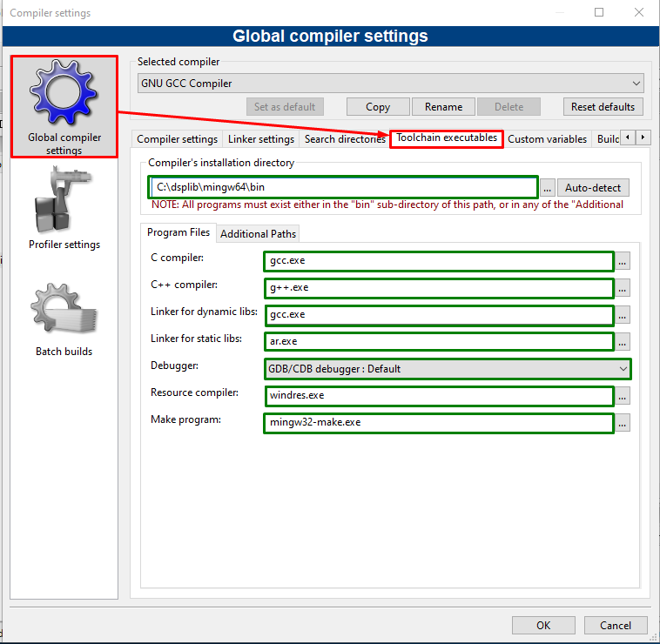Click the Copy compiler button
The image size is (660, 644).
378,107
